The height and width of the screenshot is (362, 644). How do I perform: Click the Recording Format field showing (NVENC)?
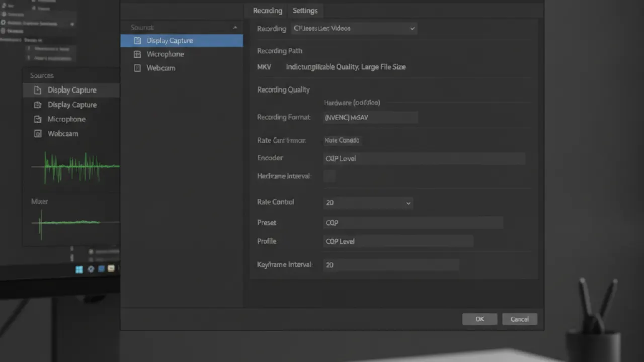point(370,118)
